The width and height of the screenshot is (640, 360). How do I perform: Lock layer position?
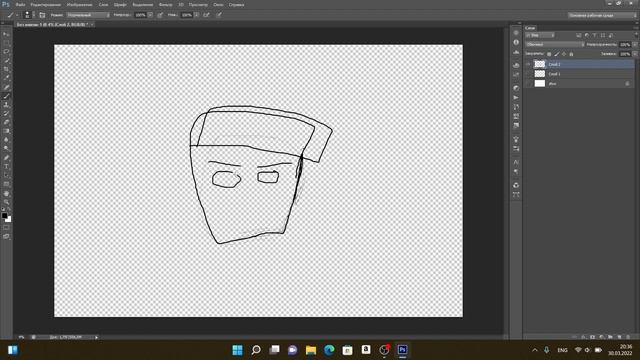point(564,54)
